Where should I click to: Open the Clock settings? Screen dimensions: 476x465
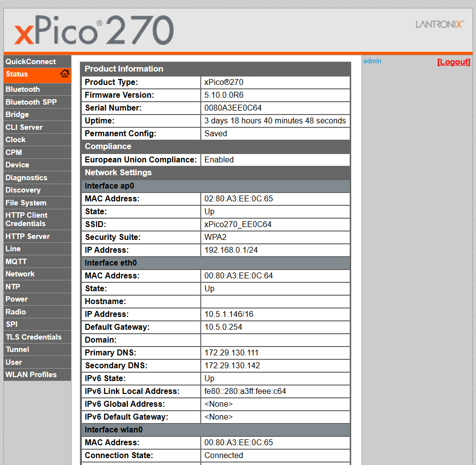coord(15,139)
